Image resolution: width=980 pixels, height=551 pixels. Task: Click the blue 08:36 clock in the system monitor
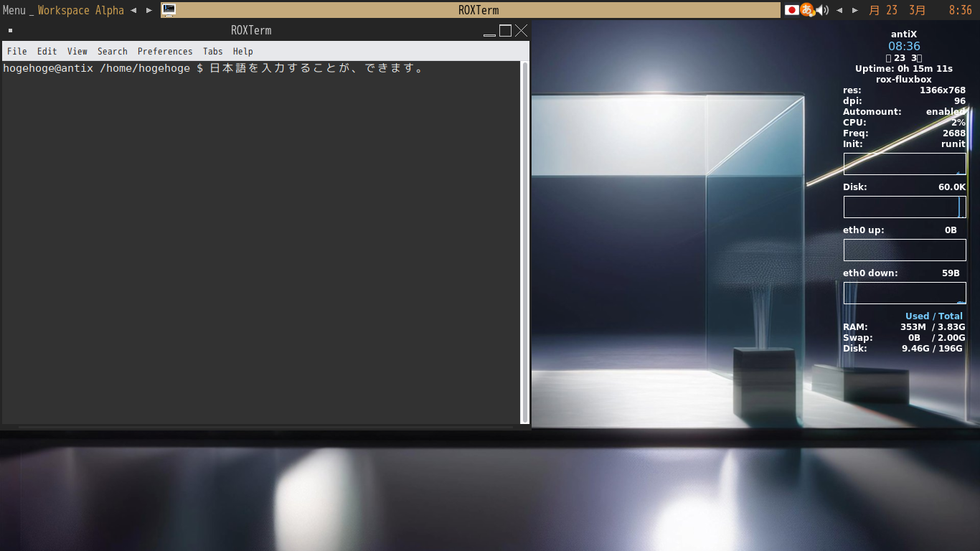(904, 46)
